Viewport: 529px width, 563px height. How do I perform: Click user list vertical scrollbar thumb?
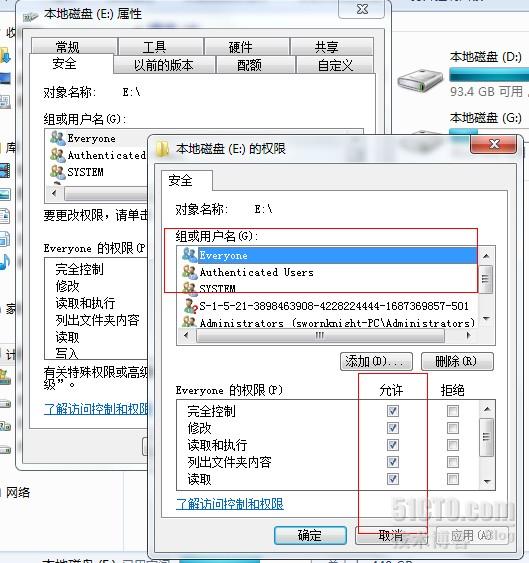tap(486, 279)
